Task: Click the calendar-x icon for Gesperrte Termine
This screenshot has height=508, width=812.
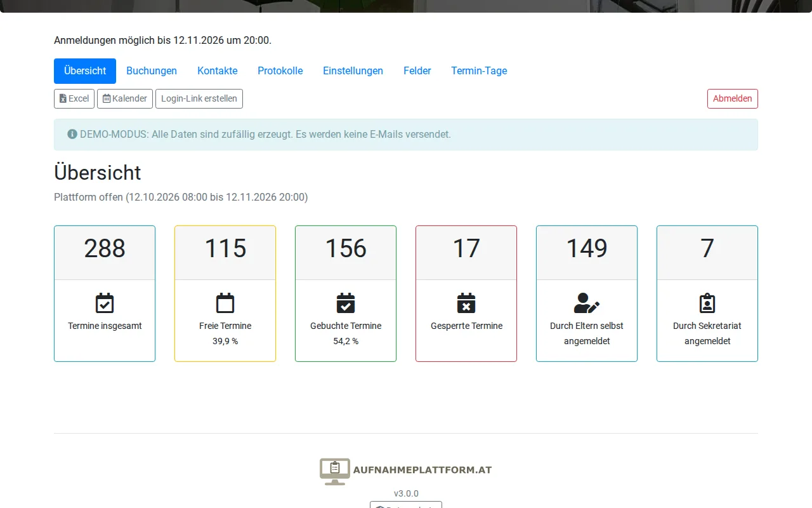Action: [466, 304]
